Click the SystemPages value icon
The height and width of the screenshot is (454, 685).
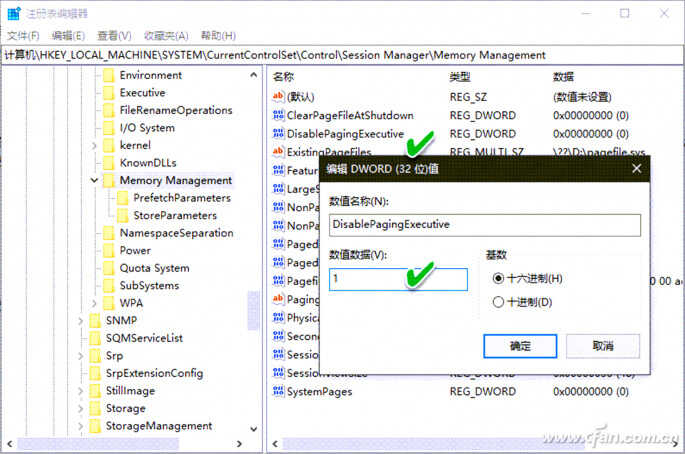coord(278,392)
